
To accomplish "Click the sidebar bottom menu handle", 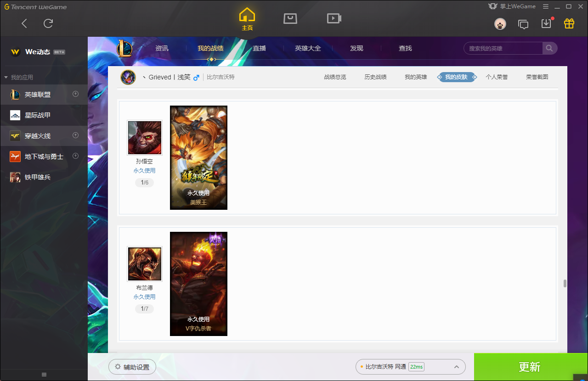I will click(x=44, y=375).
